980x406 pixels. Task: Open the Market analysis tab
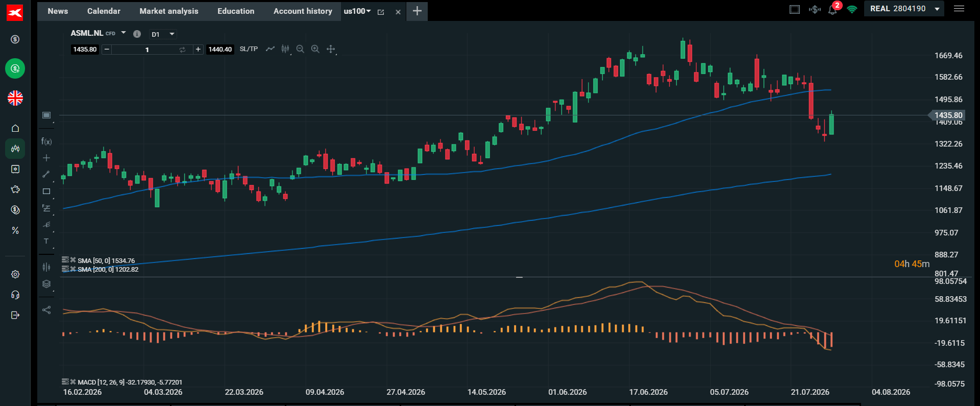click(169, 11)
